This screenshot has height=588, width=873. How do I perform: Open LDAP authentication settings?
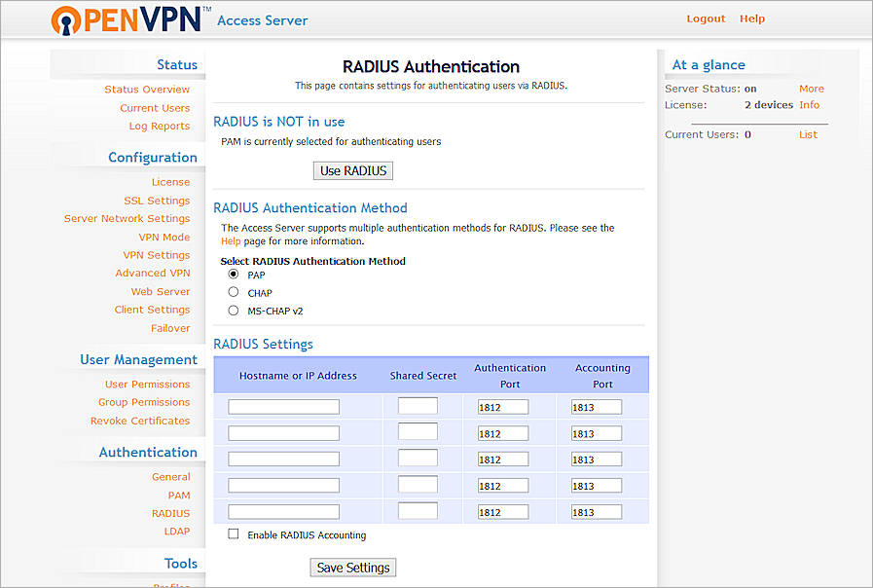tap(177, 532)
